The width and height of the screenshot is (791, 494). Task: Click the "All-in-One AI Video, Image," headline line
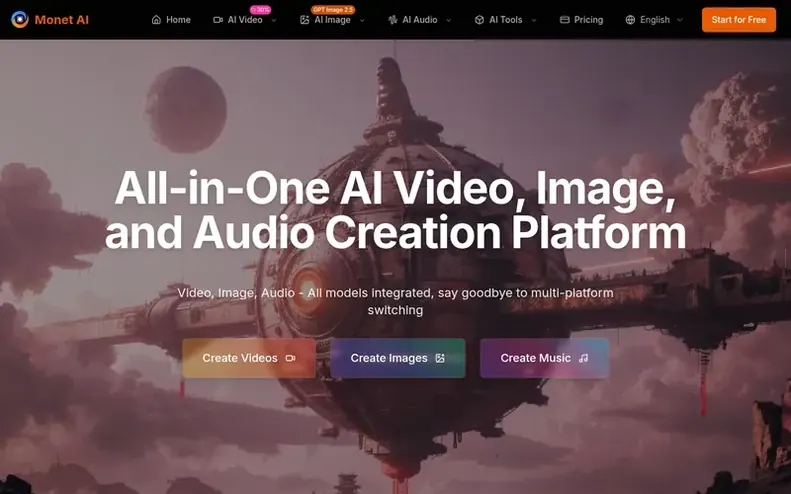click(395, 188)
